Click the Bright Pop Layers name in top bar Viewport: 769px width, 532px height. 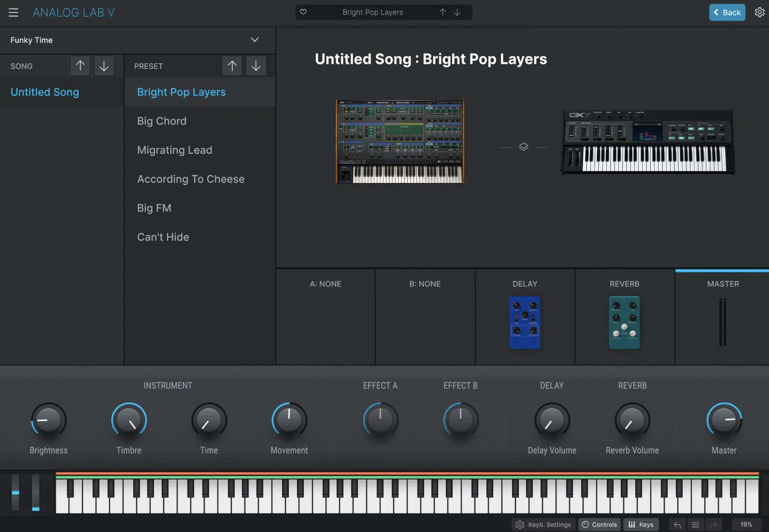[372, 12]
